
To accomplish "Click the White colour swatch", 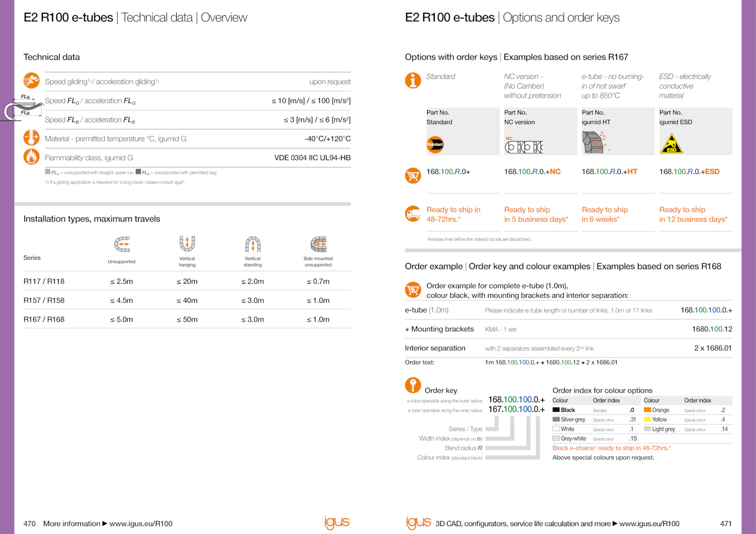I will pyautogui.click(x=556, y=429).
